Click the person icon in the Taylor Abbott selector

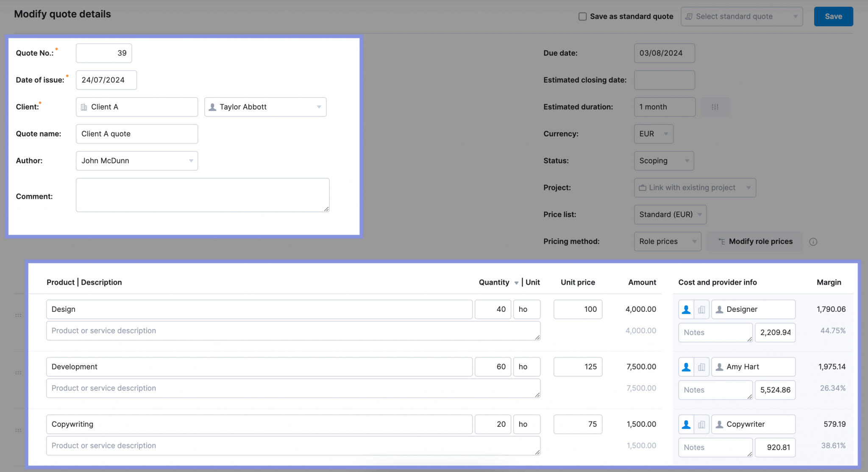coord(213,107)
